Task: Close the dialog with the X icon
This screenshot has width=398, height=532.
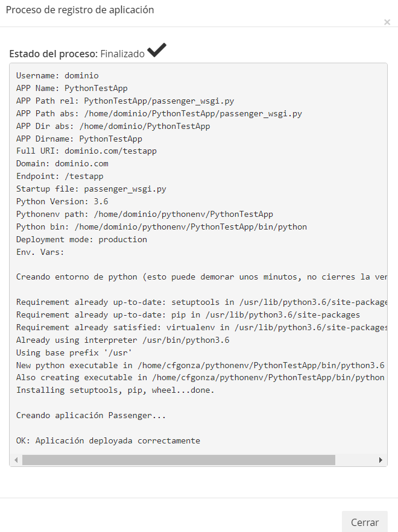Action: pos(387,22)
